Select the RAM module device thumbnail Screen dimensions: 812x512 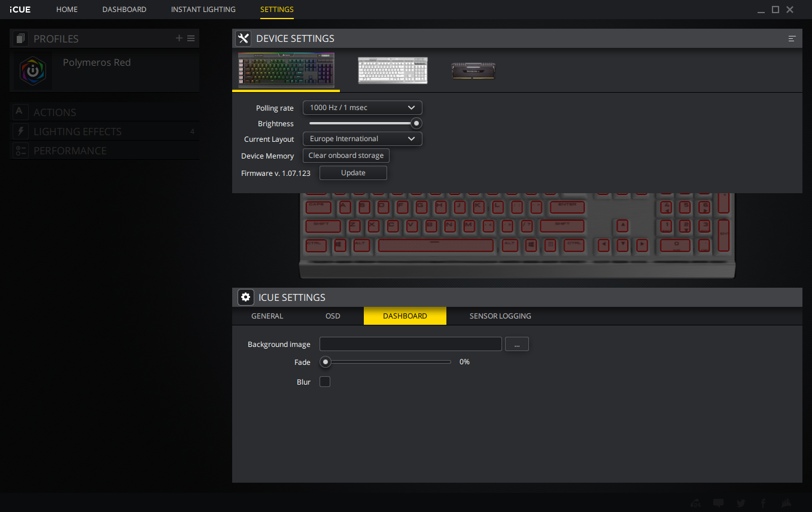tap(473, 71)
